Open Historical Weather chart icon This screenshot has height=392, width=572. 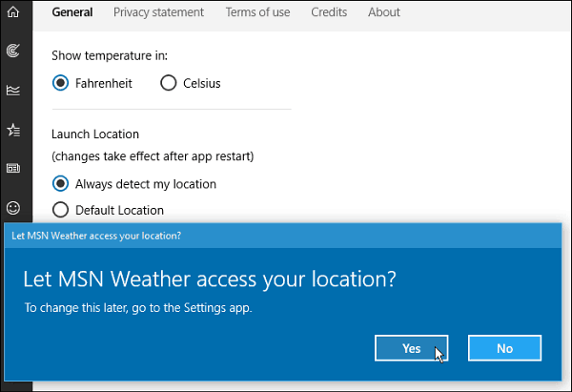(13, 91)
